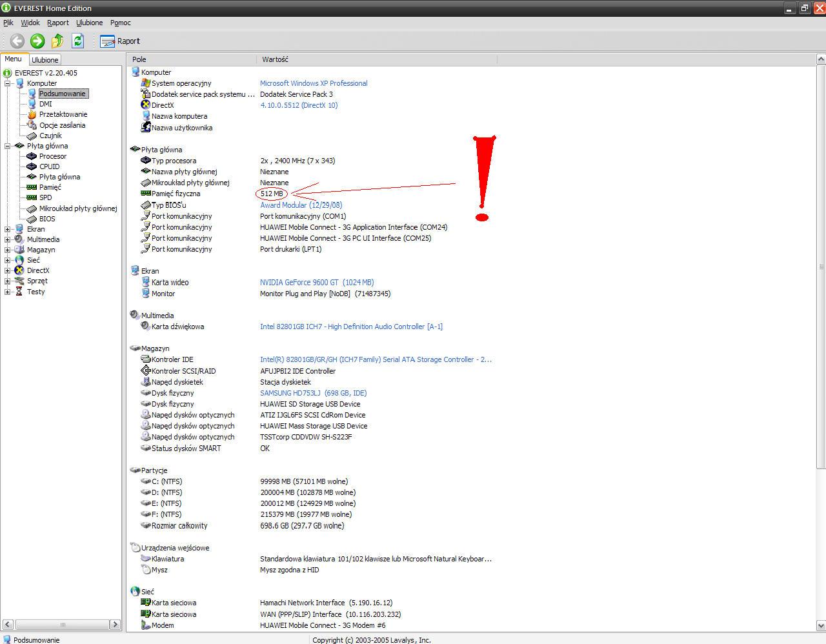
Task: Collapse the Komputer tree node
Action: click(x=7, y=83)
